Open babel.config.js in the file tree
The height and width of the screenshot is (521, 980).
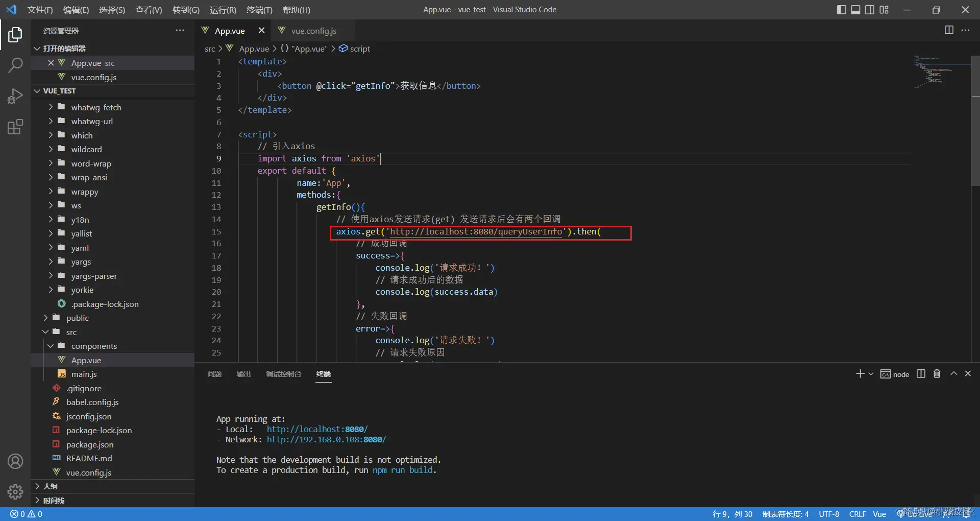pos(112,402)
